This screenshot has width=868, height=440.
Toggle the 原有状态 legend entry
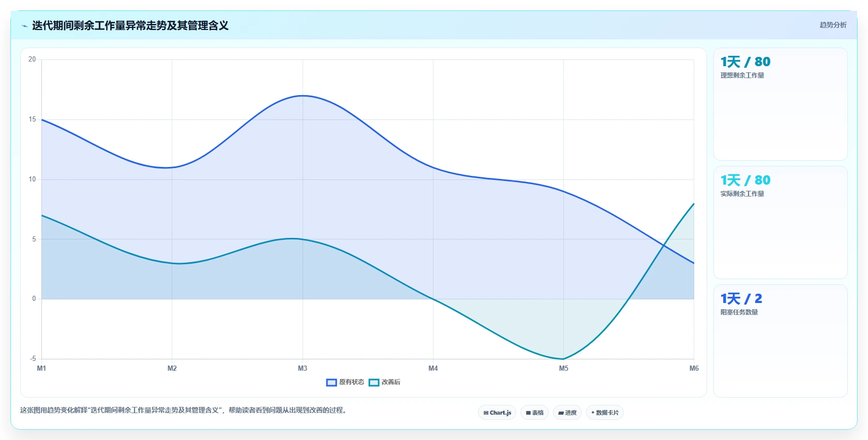[x=345, y=382]
